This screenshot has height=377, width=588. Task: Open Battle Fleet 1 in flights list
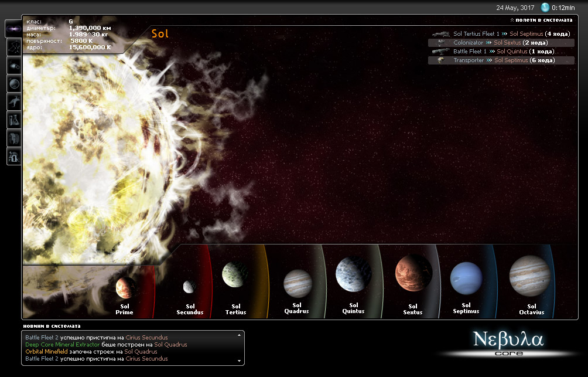[470, 52]
